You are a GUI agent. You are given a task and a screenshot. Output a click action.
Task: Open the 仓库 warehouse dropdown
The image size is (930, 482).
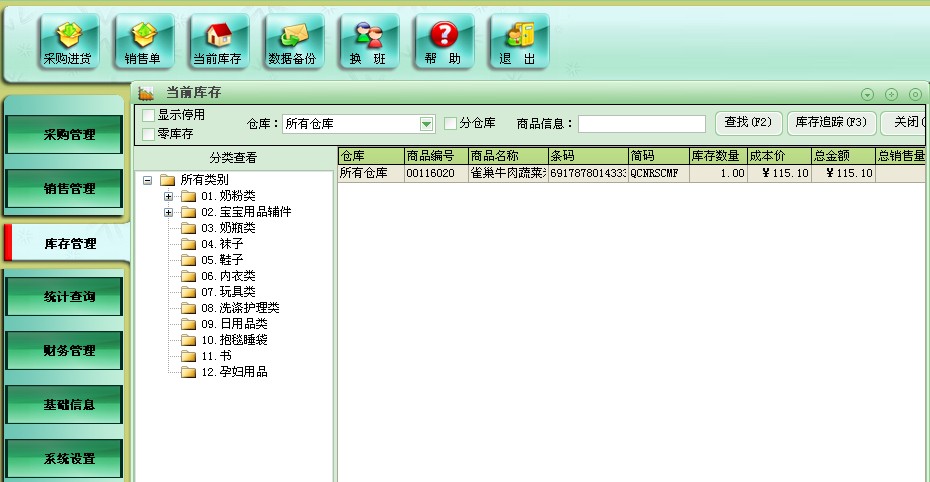[427, 124]
